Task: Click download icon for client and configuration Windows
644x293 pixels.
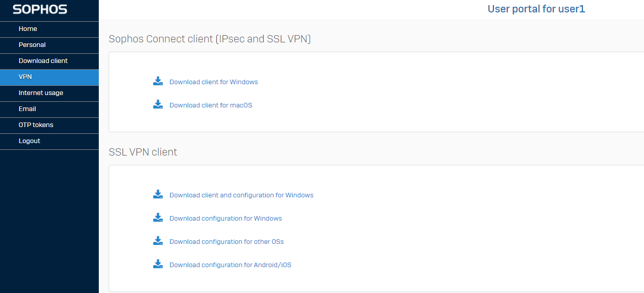Action: click(x=158, y=194)
